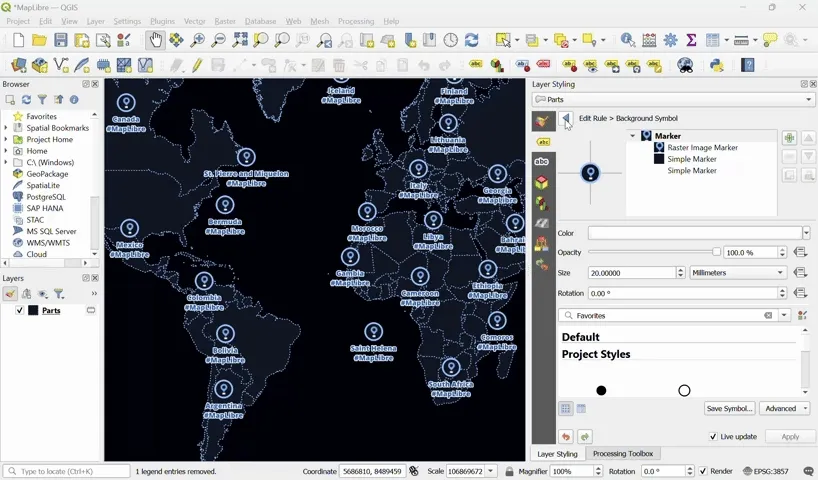
Task: Open the Scale dropdown in status bar
Action: pyautogui.click(x=490, y=471)
